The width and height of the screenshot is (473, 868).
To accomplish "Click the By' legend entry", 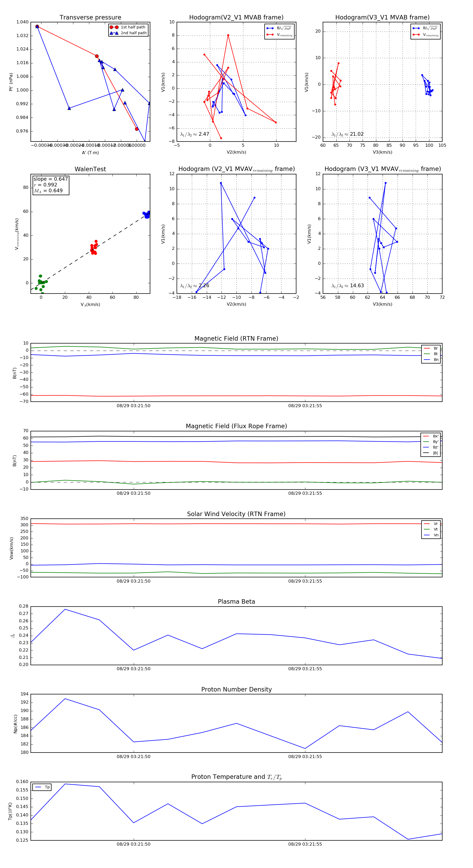I will [x=431, y=442].
